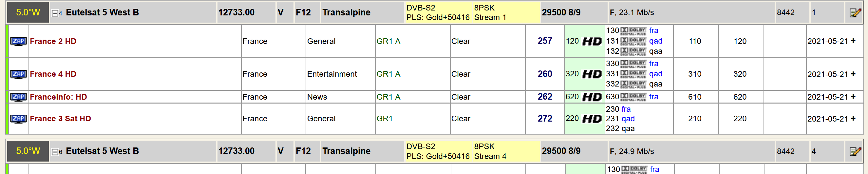Screen dimensions: 868x174
Task: Click the Transalpine beam in the Stream 4 header
Action: pyautogui.click(x=346, y=151)
